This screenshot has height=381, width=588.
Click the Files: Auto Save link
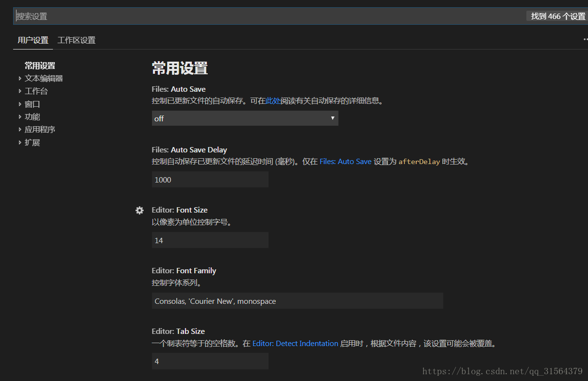click(x=345, y=161)
